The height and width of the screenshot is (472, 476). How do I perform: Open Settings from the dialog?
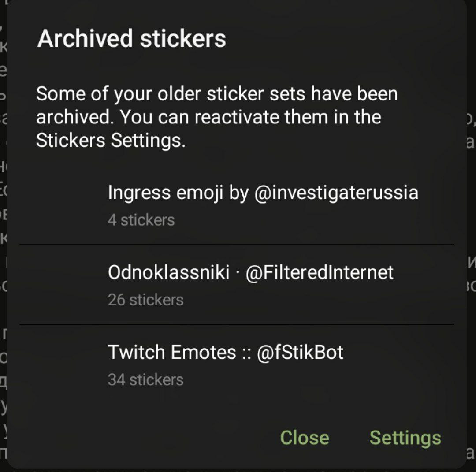[405, 438]
